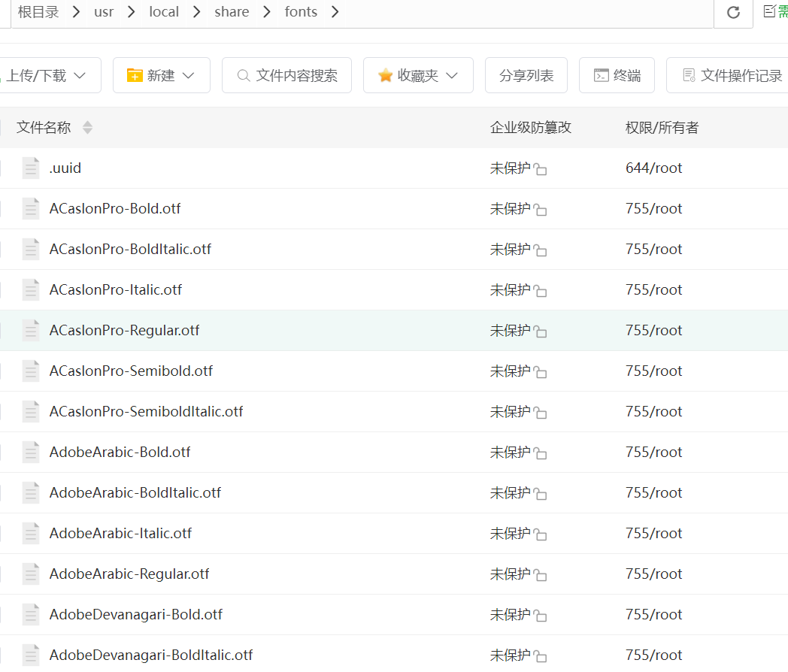Navigate to local in breadcrumb
The height and width of the screenshot is (672, 788).
(x=164, y=11)
